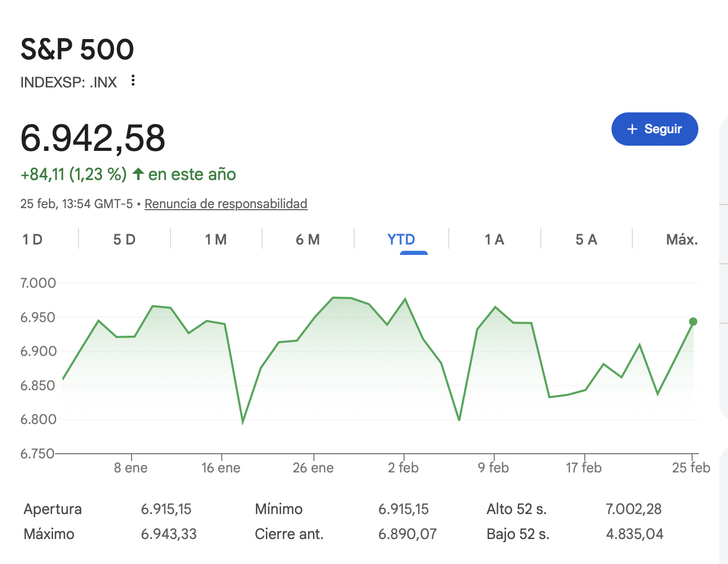Select the Máx. range tab
This screenshot has width=728, height=564.
[681, 239]
